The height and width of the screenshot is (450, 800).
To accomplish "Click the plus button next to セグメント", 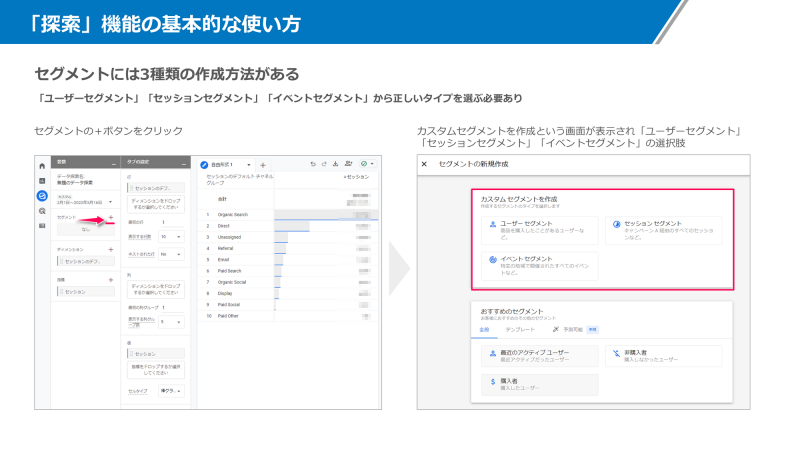I will 111,217.
